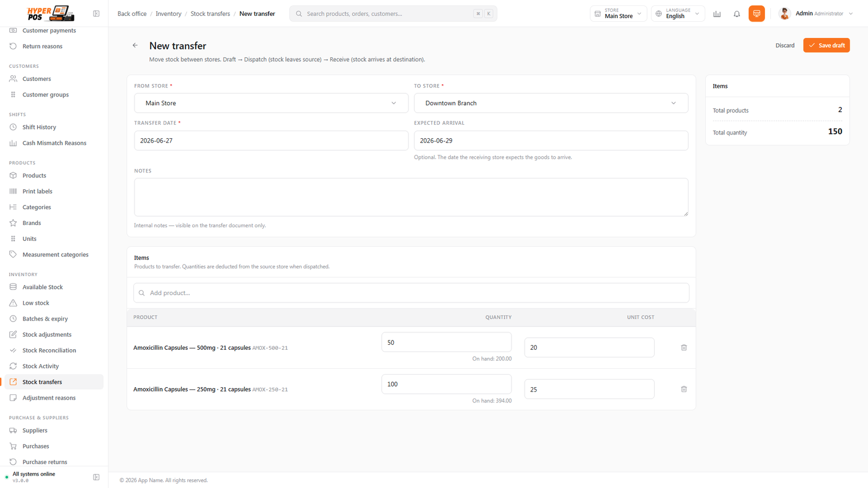Click the search magnifier in the top bar
868x488 pixels.
tap(299, 14)
